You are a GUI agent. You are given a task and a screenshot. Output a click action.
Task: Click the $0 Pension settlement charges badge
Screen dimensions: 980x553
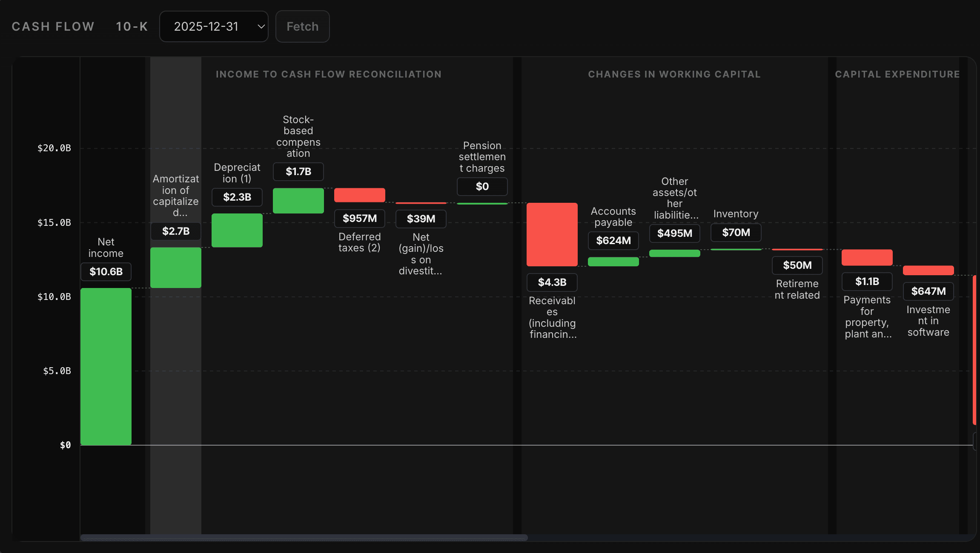tap(482, 186)
